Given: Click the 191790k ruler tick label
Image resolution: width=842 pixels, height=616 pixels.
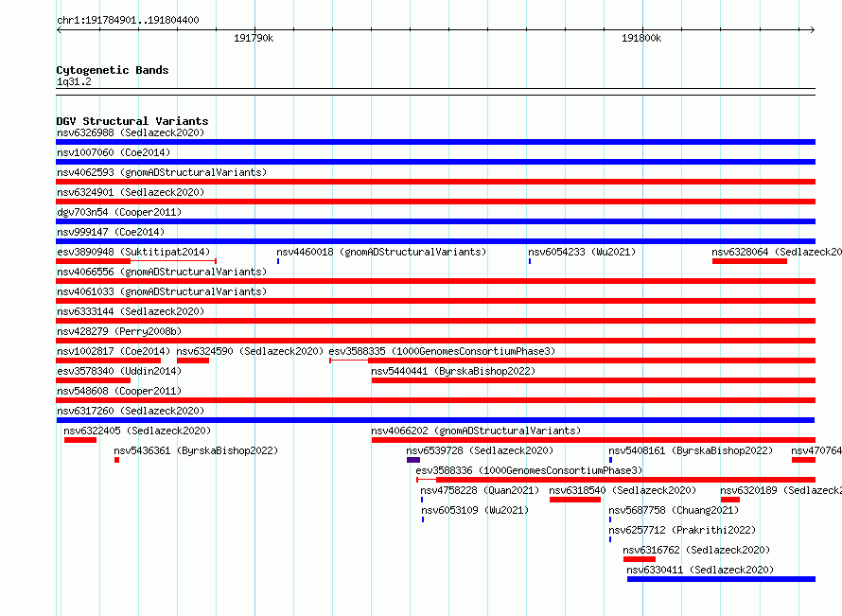Looking at the screenshot, I should [254, 38].
